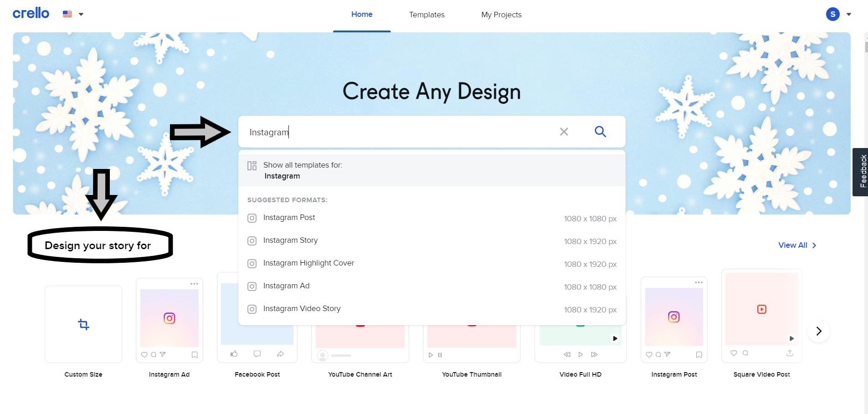Choose Instagram Ad suggested format
Image resolution: width=868 pixels, height=414 pixels.
point(432,286)
